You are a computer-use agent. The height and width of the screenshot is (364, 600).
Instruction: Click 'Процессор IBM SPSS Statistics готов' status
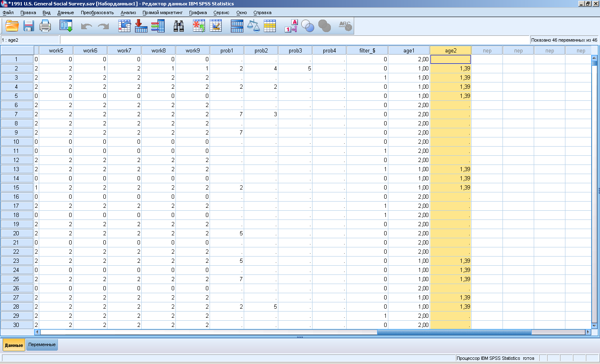pyautogui.click(x=495, y=358)
